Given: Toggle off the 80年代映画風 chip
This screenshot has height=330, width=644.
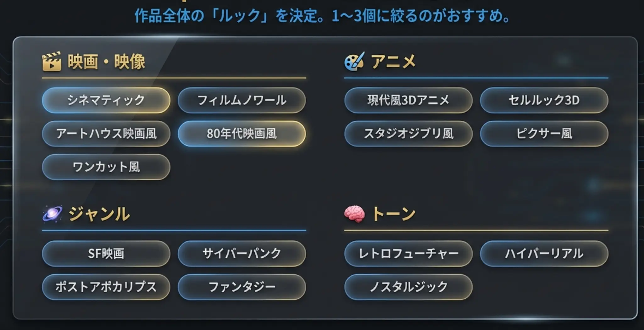Looking at the screenshot, I should (x=241, y=134).
